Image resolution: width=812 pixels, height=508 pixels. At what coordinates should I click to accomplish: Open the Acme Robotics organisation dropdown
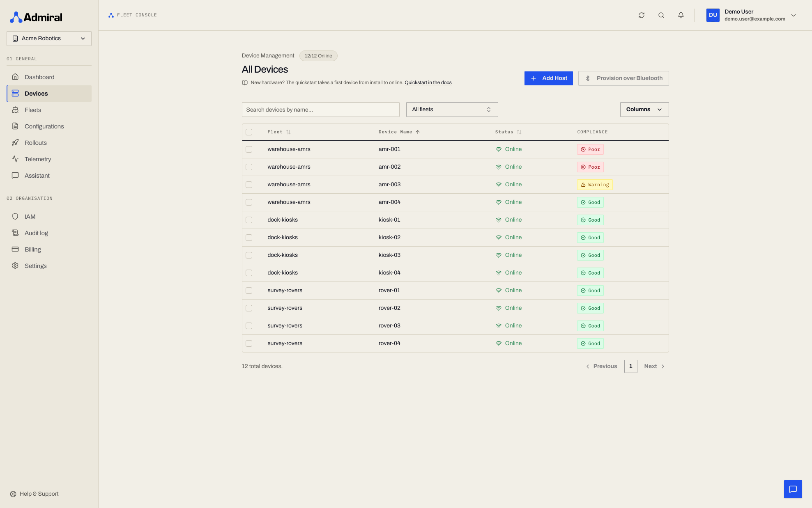pos(49,39)
